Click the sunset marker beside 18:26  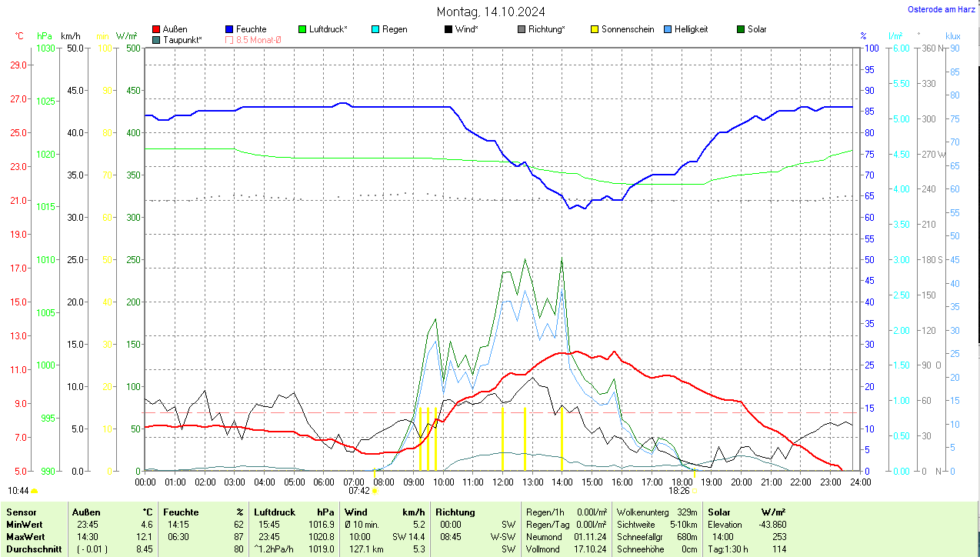click(694, 491)
